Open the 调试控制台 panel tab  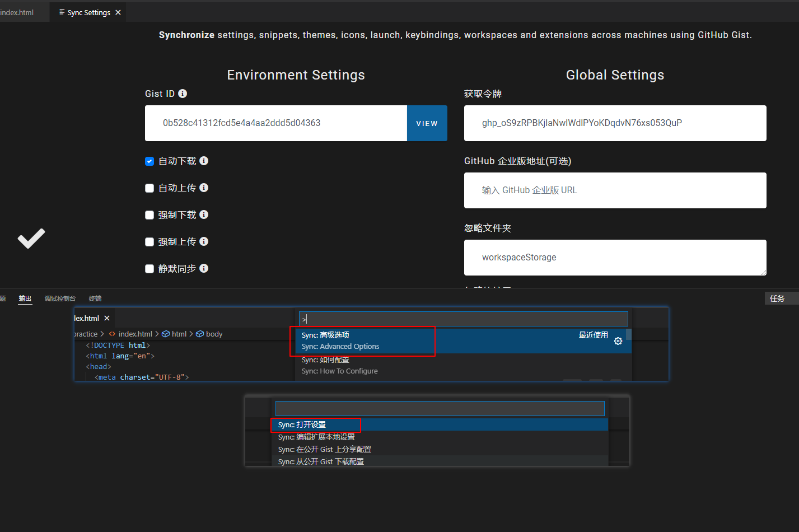pyautogui.click(x=60, y=298)
